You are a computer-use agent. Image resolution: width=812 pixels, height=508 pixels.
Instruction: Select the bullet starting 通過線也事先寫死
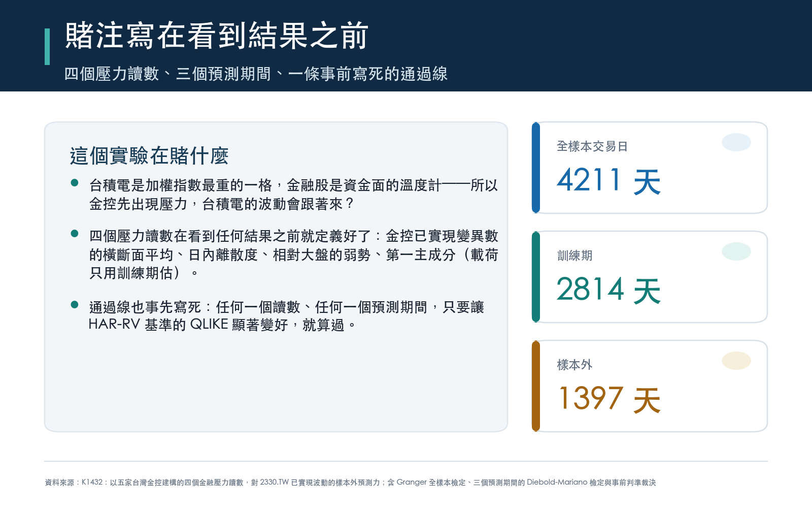[x=286, y=315]
